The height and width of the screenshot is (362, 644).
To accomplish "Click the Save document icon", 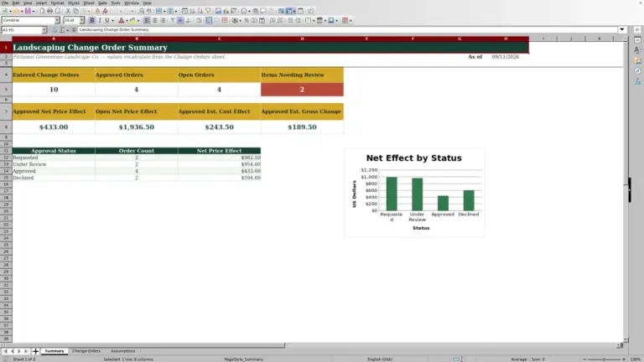I will 28,11.
